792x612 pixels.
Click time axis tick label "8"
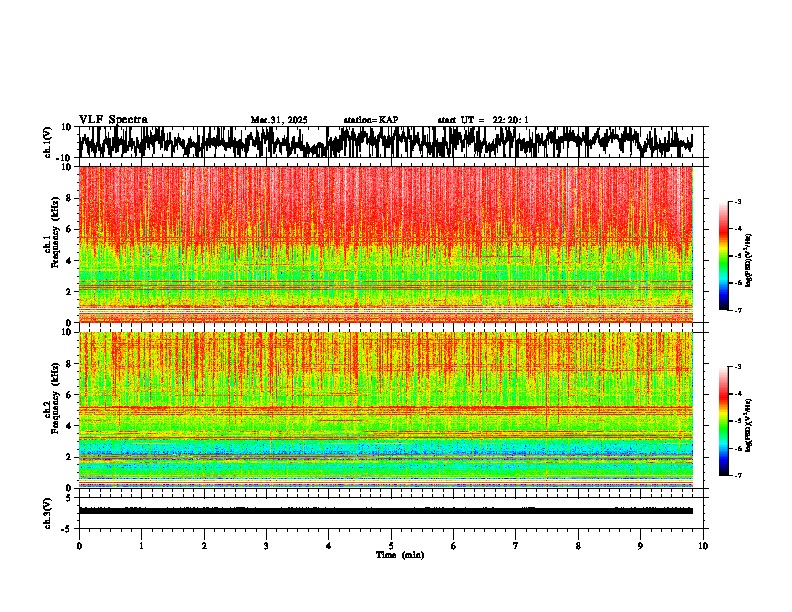pyautogui.click(x=578, y=546)
